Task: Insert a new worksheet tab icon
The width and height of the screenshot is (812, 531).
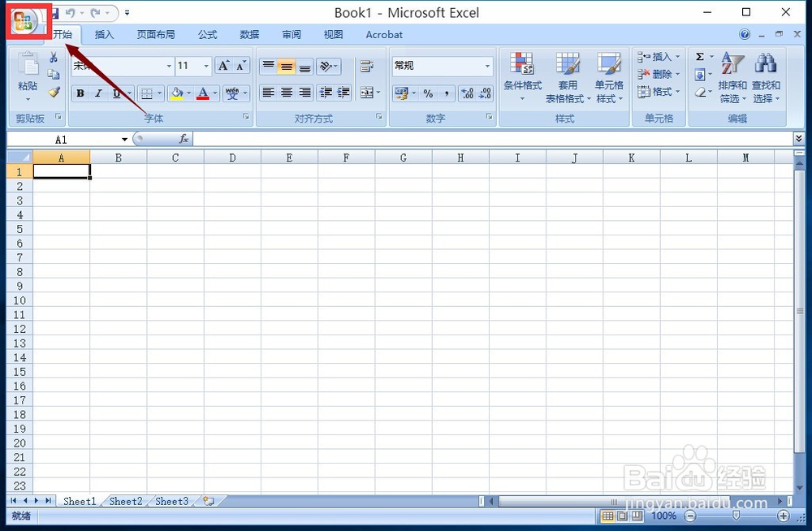Action: point(209,501)
